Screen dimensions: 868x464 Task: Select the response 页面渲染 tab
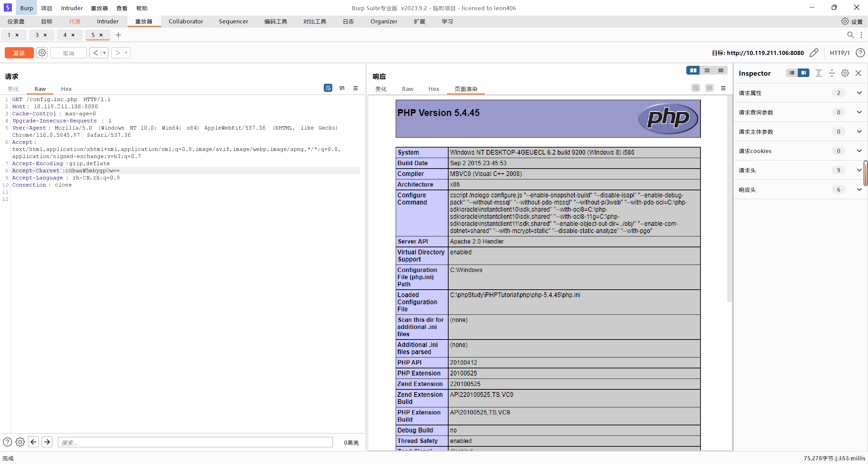tap(466, 89)
